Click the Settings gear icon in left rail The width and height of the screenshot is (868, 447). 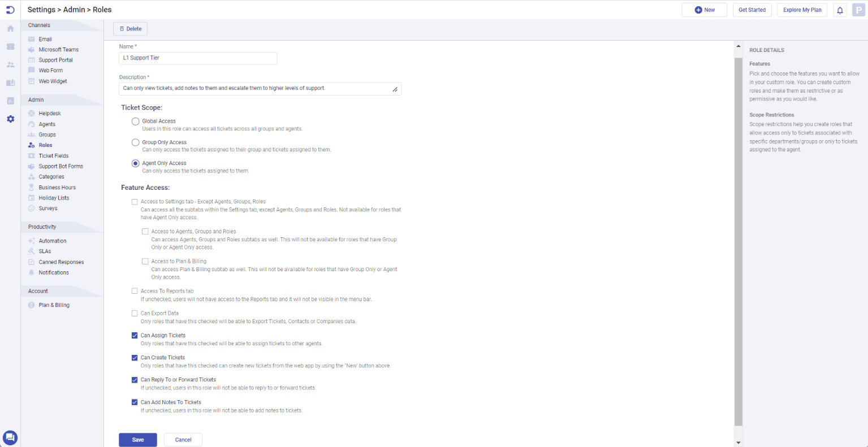coord(10,119)
